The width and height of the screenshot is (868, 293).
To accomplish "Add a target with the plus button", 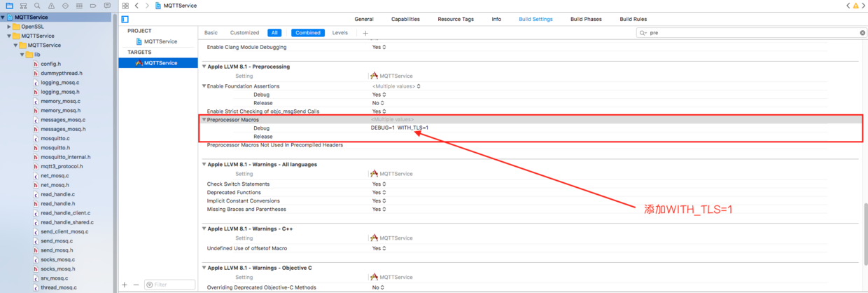I will [125, 285].
